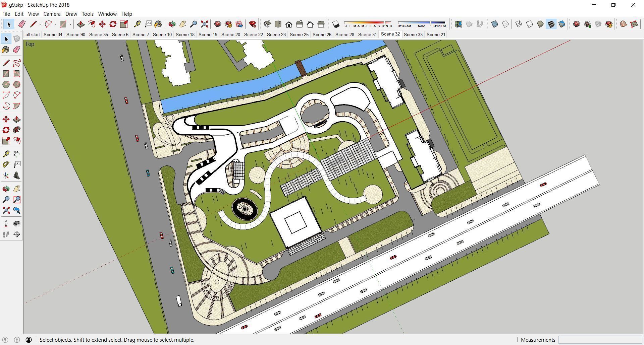Switch to the 'all start' scene tab
The image size is (644, 345).
pyautogui.click(x=33, y=34)
